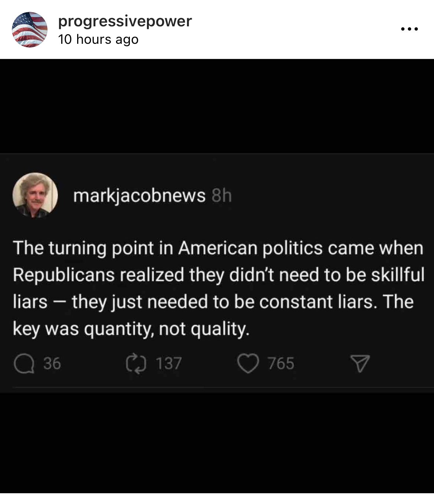
Task: Click the black area above the quoted post
Action: (x=217, y=106)
